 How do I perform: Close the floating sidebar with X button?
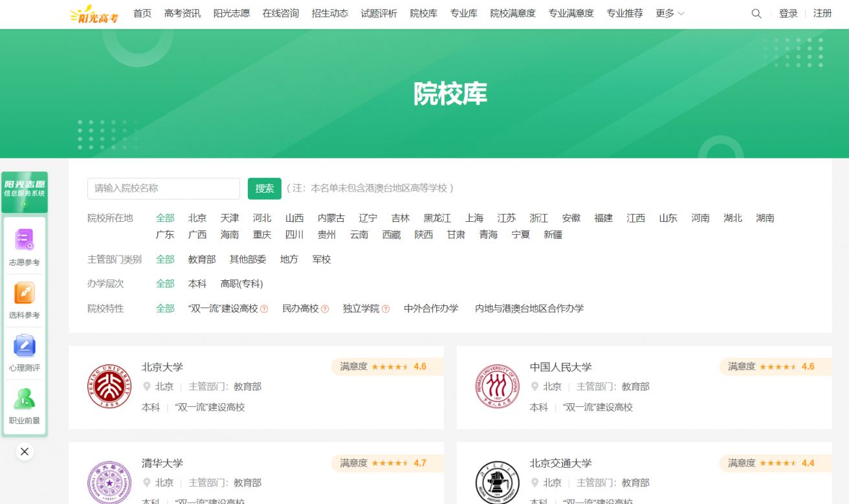coord(25,452)
